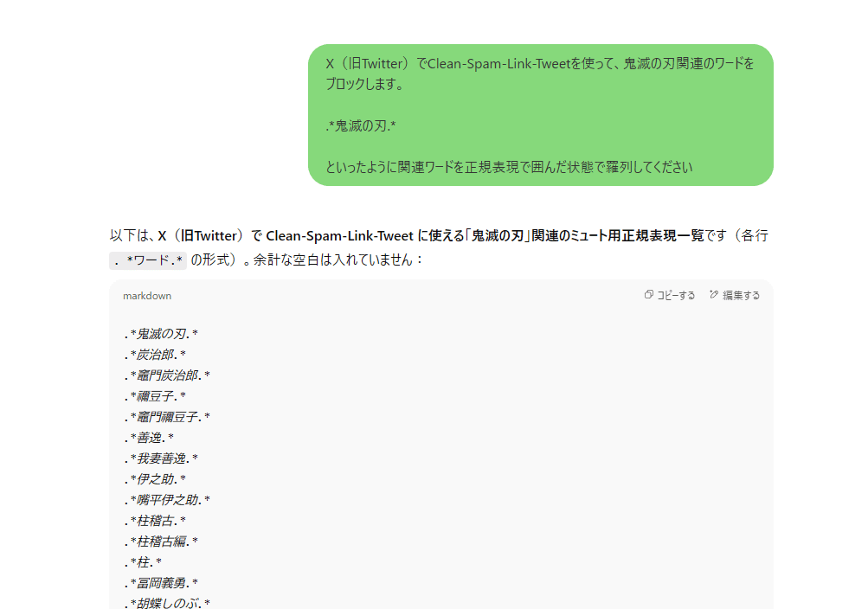Image resolution: width=868 pixels, height=609 pixels.
Task: Click the inline code .*ワード.* snippet
Action: [148, 260]
